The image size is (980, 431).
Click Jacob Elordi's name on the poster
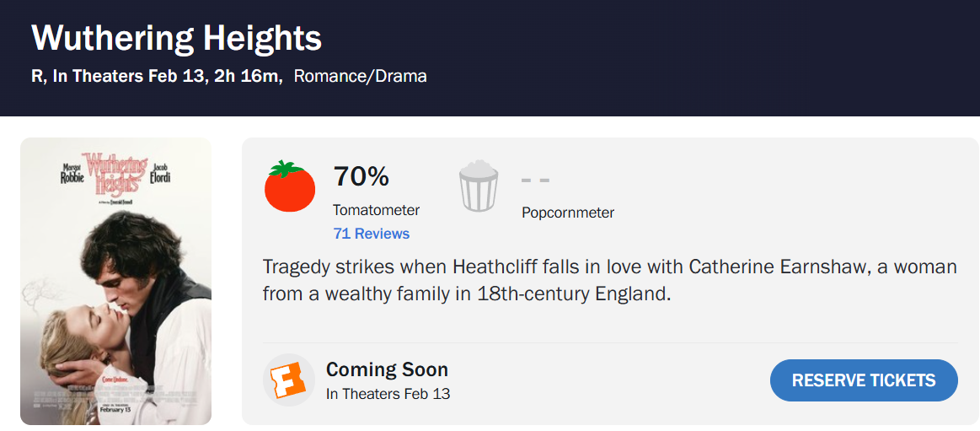point(158,173)
